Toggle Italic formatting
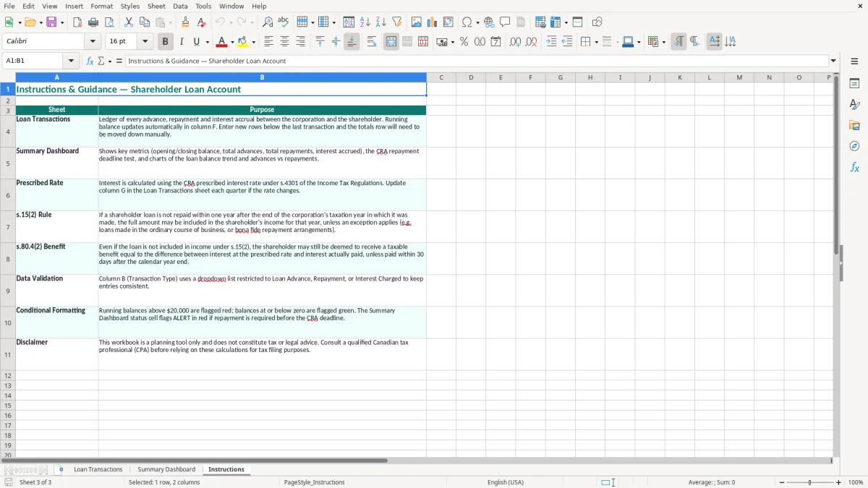Screen dimensions: 868x488 coord(182,42)
